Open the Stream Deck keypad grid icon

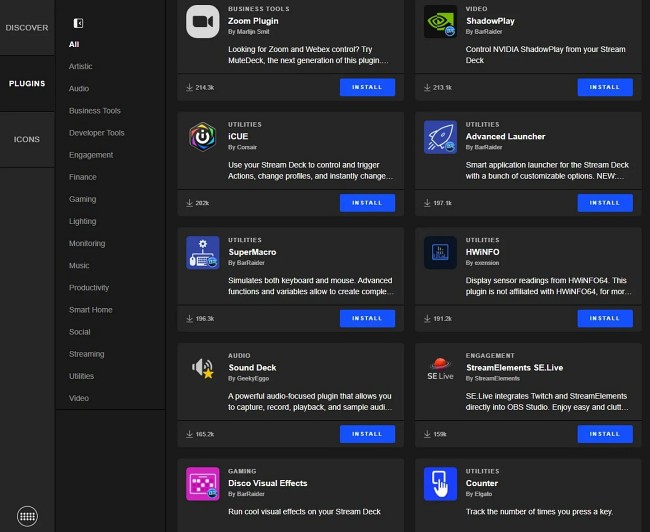point(27,516)
